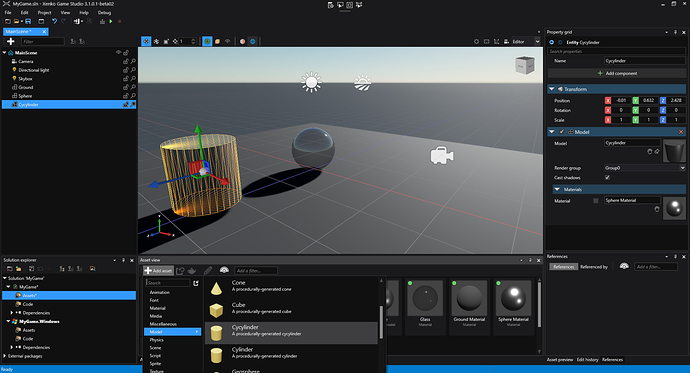The height and width of the screenshot is (373, 690).
Task: Click the pick-asset hand icon under Model field
Action: tap(650, 151)
